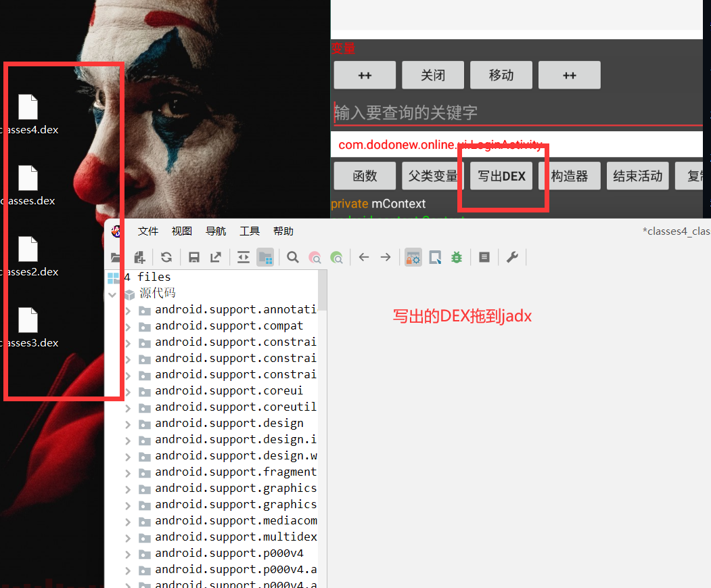The height and width of the screenshot is (588, 711).
Task: Open the 文件 menu
Action: pos(148,231)
